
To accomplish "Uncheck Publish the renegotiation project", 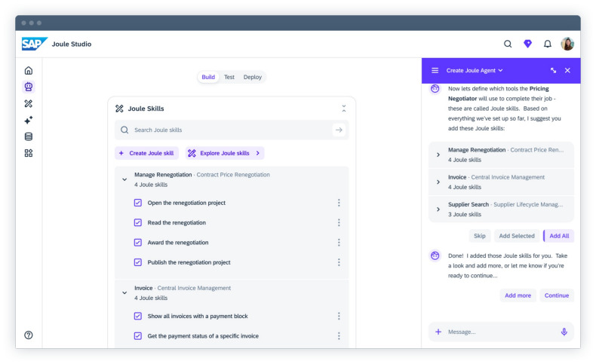I will (x=138, y=262).
